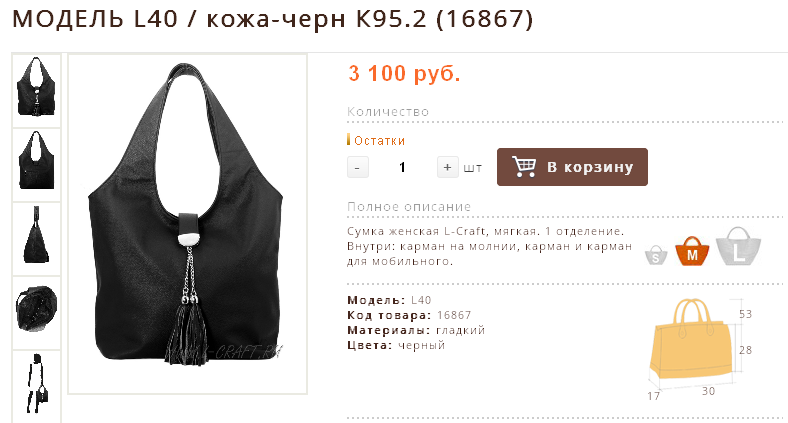The height and width of the screenshot is (423, 788).
Task: Select the small S bag size icon
Action: [656, 255]
